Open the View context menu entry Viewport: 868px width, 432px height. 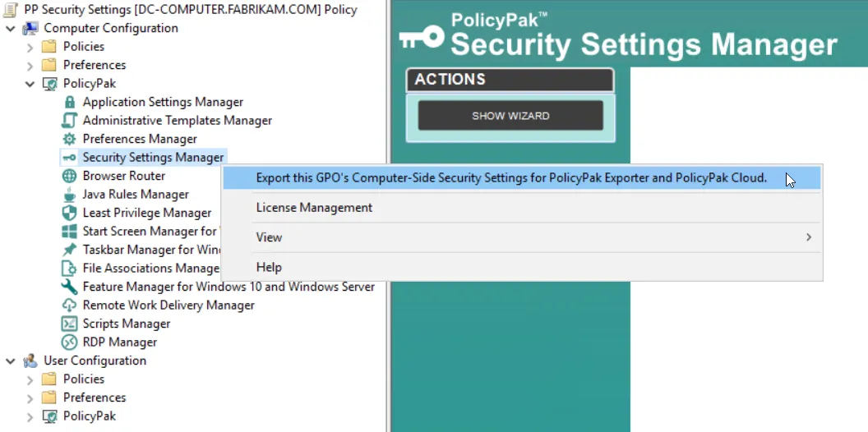521,237
